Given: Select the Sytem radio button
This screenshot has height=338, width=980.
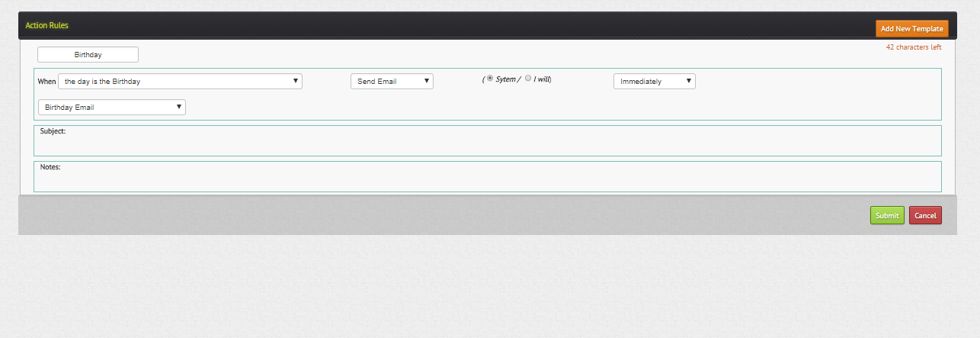Looking at the screenshot, I should 489,79.
